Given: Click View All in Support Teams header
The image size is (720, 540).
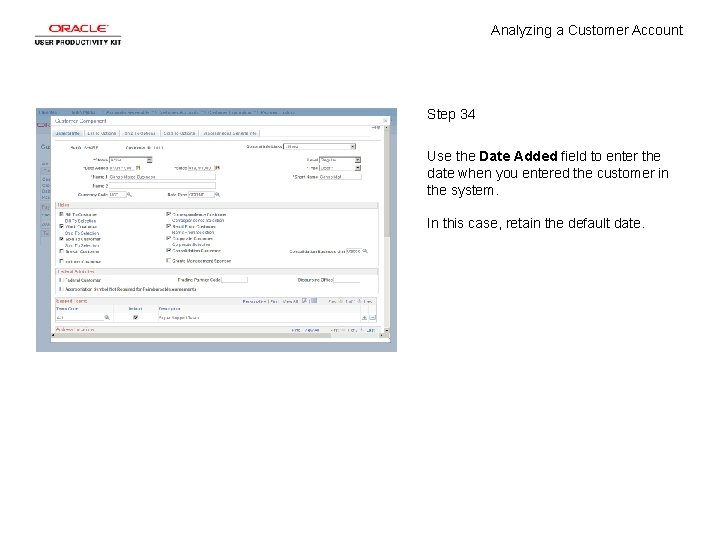Looking at the screenshot, I should tap(290, 302).
